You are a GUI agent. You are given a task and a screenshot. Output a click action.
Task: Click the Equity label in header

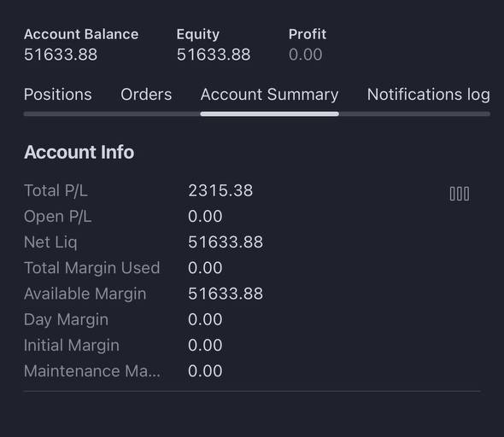(x=198, y=34)
